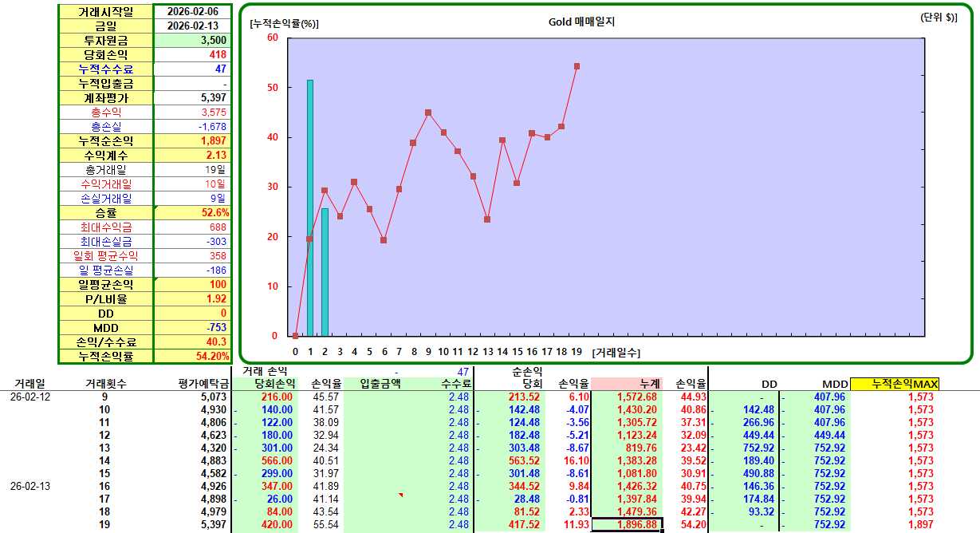980x533 pixels.
Task: Click the 손익/수수료 value 40.3
Action: click(x=192, y=342)
